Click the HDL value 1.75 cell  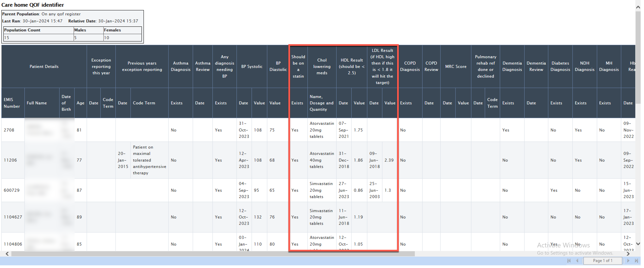[x=359, y=130]
